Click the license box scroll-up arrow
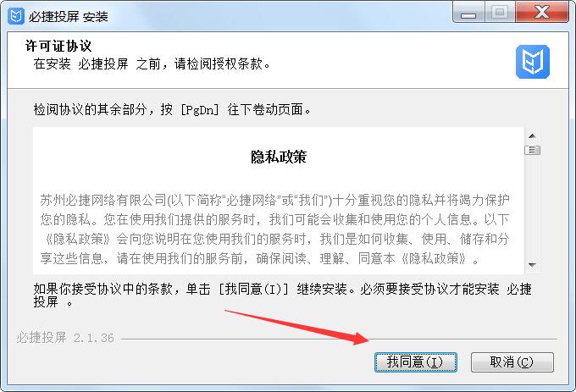 [532, 135]
